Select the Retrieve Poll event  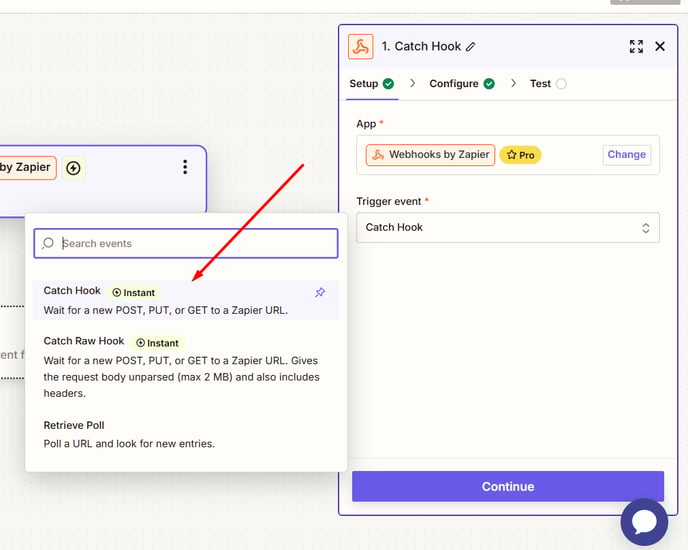pos(186,434)
